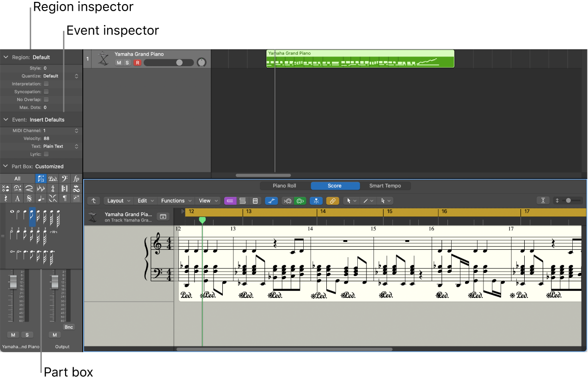The image size is (588, 383).
Task: Select the Key signatures flats group
Action: tap(41, 188)
